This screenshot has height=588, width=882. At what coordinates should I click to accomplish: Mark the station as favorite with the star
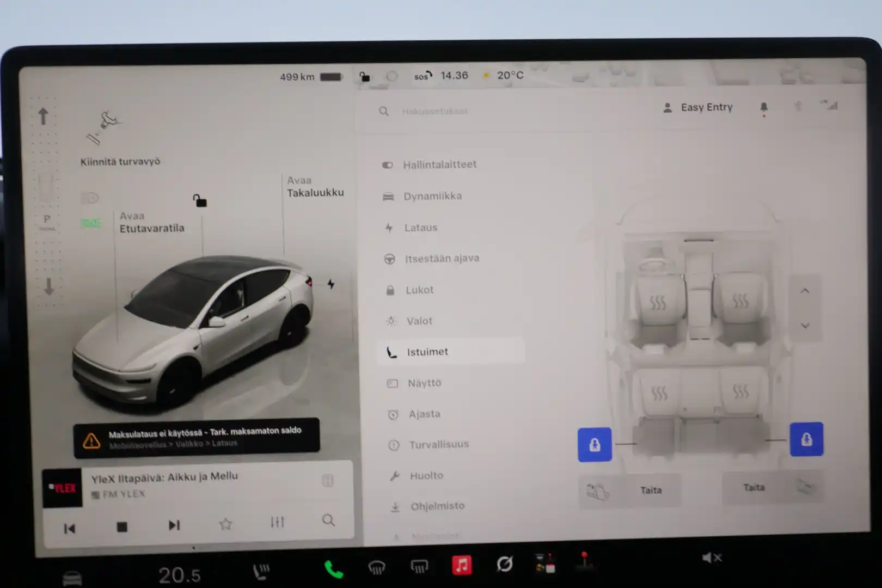click(x=225, y=524)
